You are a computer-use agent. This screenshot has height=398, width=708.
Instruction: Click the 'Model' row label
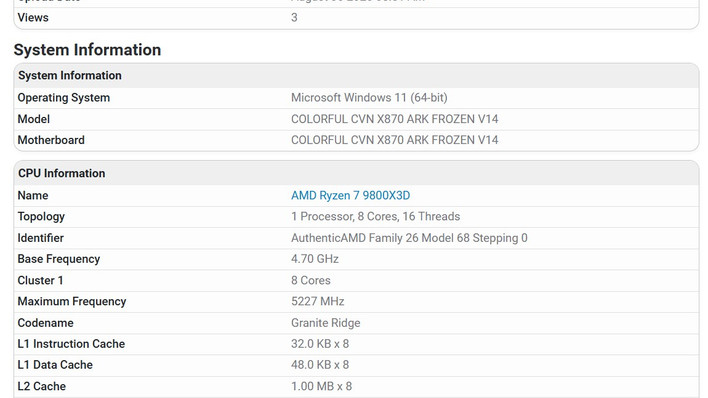(x=33, y=119)
